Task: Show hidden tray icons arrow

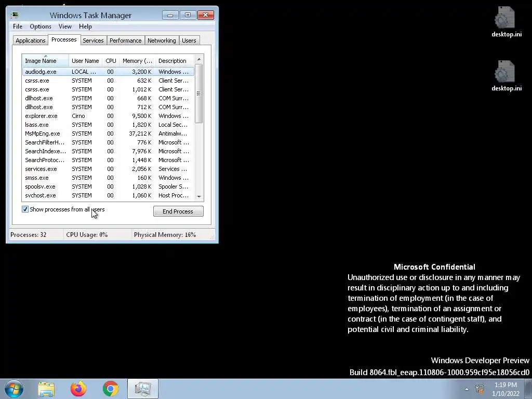Action: click(x=467, y=389)
